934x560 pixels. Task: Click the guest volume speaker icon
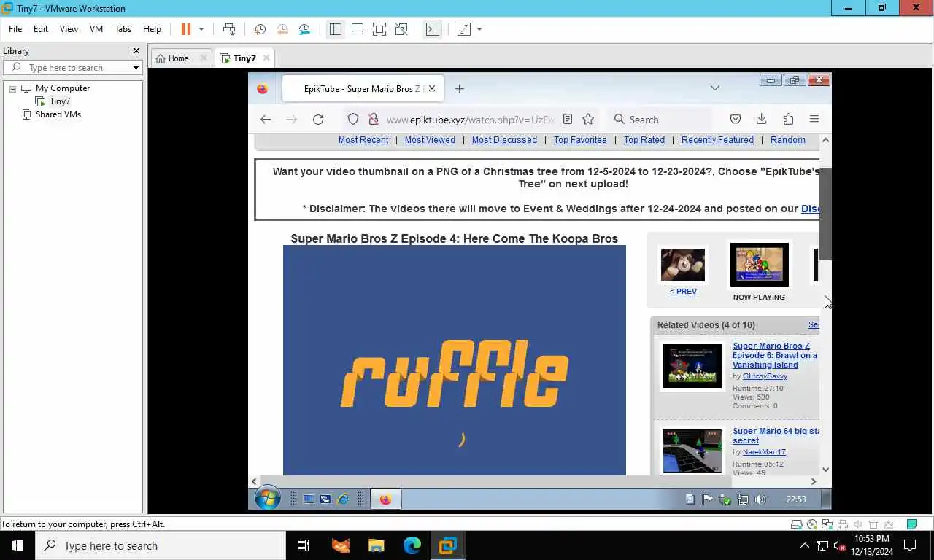click(x=760, y=499)
